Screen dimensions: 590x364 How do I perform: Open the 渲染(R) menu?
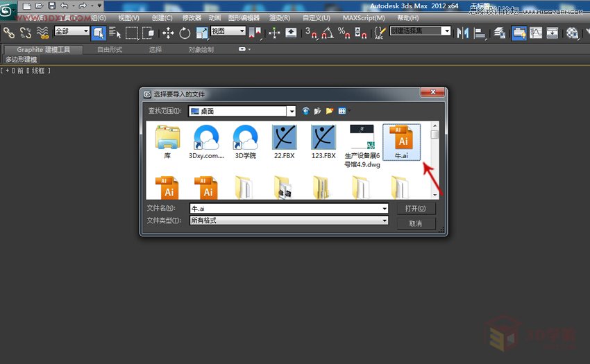tap(280, 17)
